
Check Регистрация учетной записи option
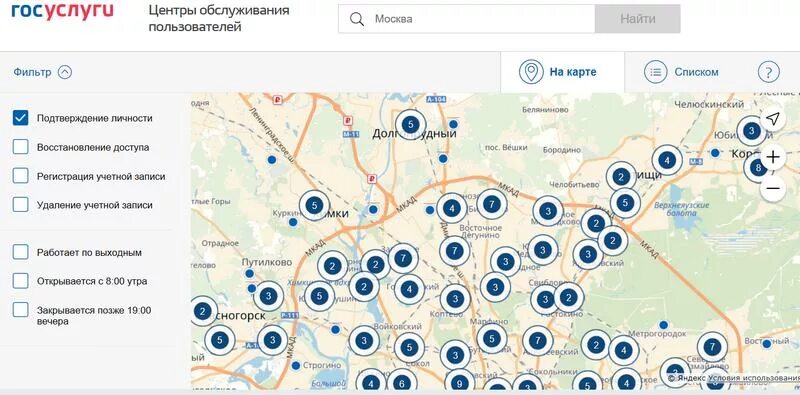pos(20,176)
